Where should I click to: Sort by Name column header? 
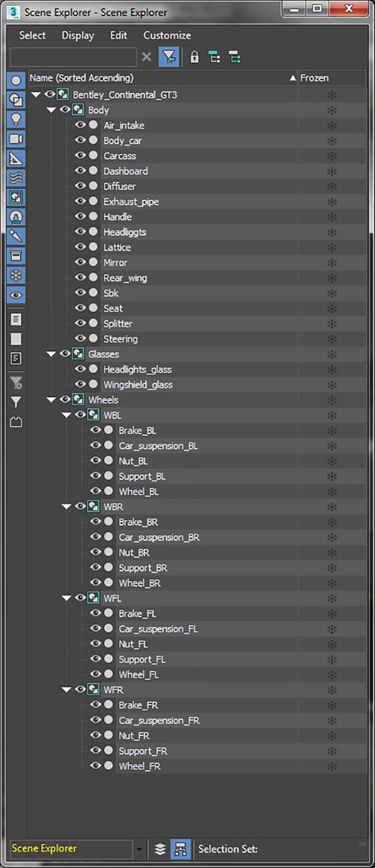(163, 78)
